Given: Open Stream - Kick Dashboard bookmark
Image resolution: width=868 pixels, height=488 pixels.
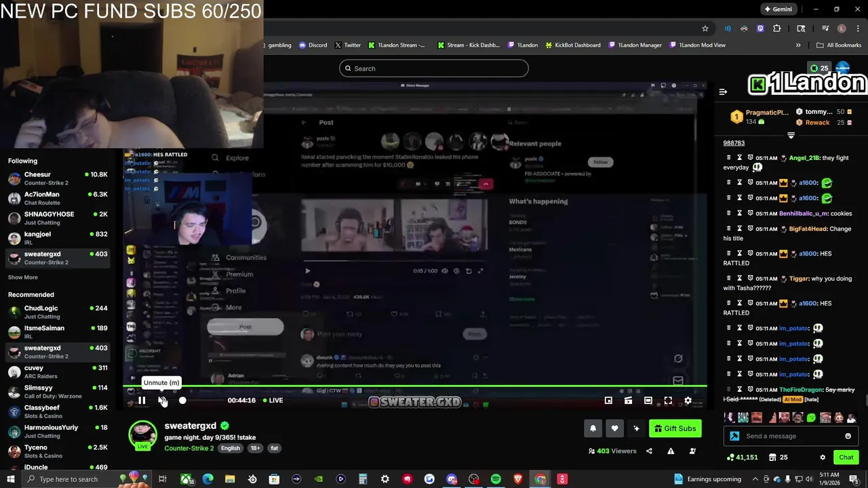Looking at the screenshot, I should [x=468, y=45].
